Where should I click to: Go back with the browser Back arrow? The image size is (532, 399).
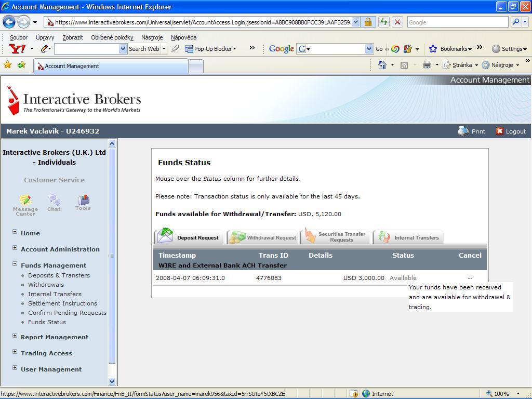pyautogui.click(x=9, y=22)
